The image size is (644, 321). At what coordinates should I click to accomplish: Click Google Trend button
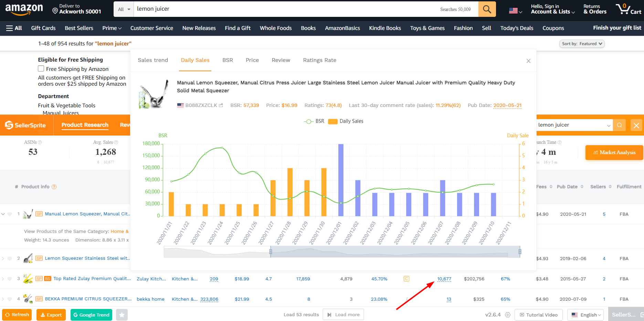[91, 315]
